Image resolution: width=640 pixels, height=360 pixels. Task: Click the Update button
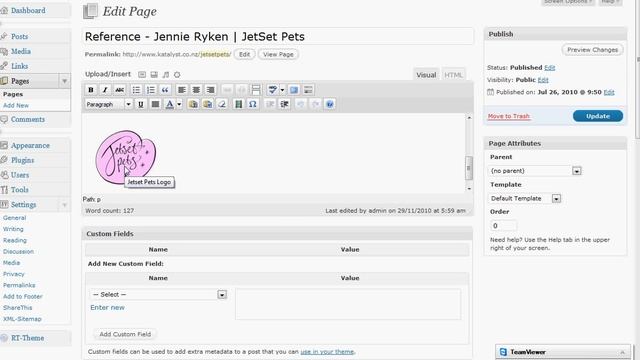point(598,116)
